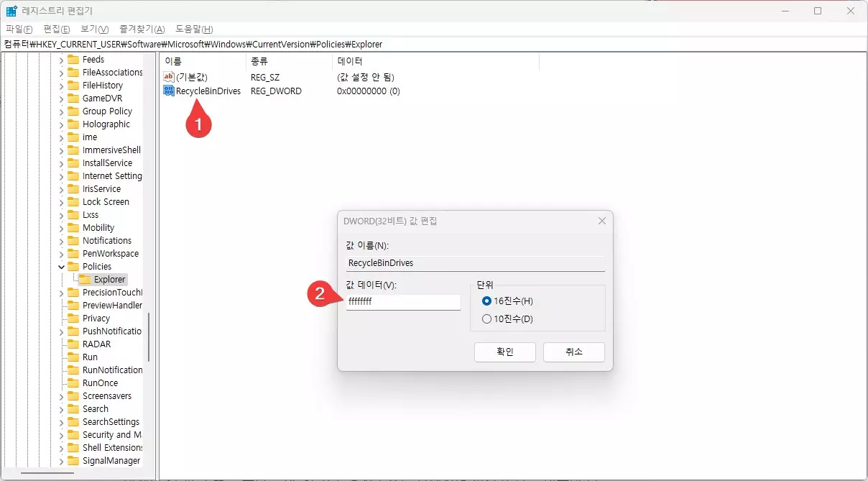Click the Registry Editor title bar icon
Viewport: 868px width, 481px height.
point(11,10)
